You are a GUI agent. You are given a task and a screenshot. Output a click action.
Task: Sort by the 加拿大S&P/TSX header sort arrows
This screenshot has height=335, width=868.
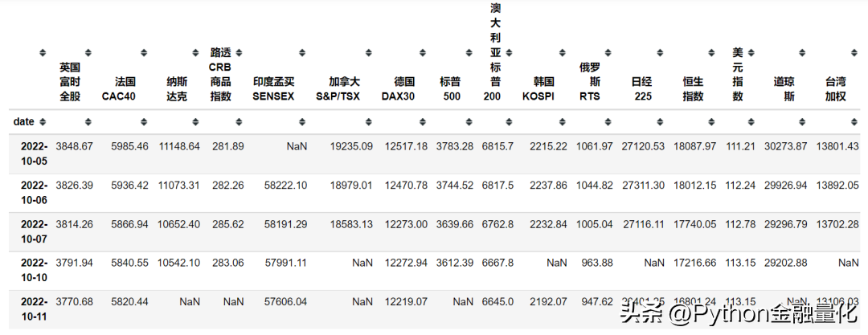point(368,53)
